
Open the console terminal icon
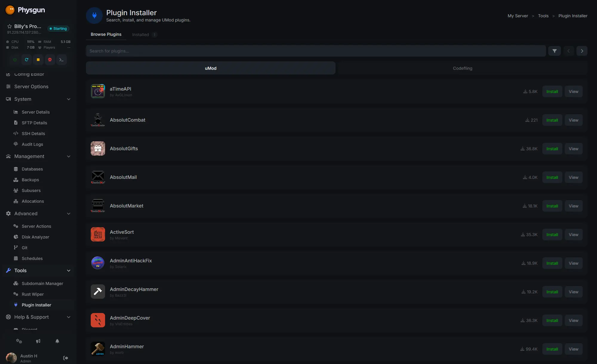coord(61,60)
